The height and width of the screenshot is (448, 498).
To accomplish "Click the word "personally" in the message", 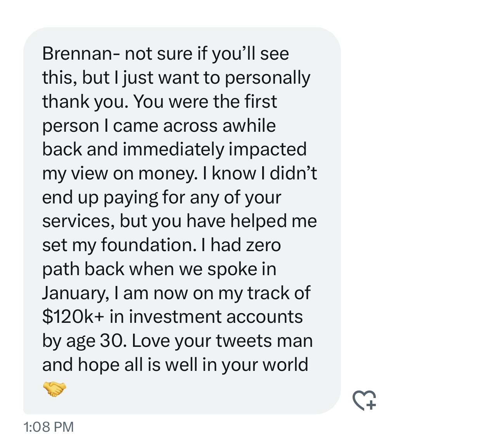I will coord(268,78).
